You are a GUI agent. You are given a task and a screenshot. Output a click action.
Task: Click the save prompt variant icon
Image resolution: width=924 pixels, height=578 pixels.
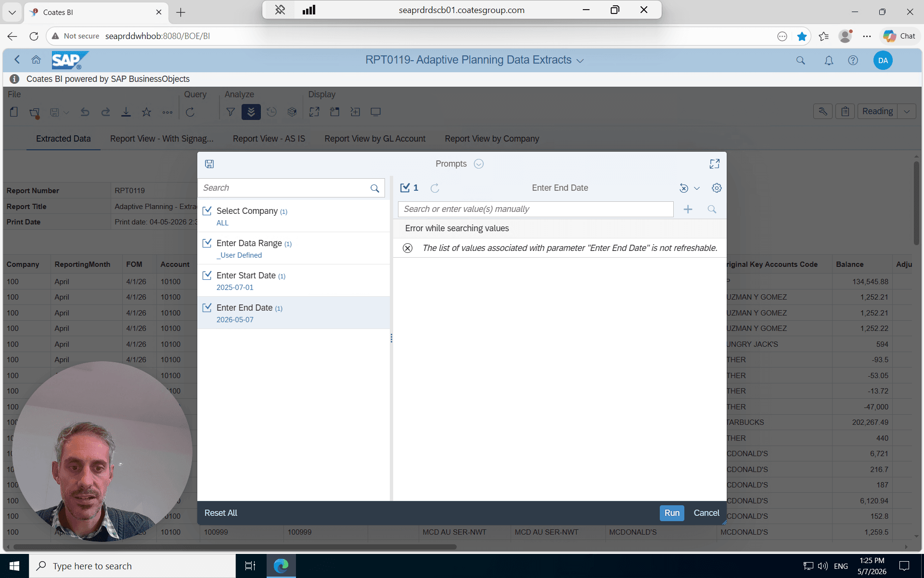coord(209,164)
